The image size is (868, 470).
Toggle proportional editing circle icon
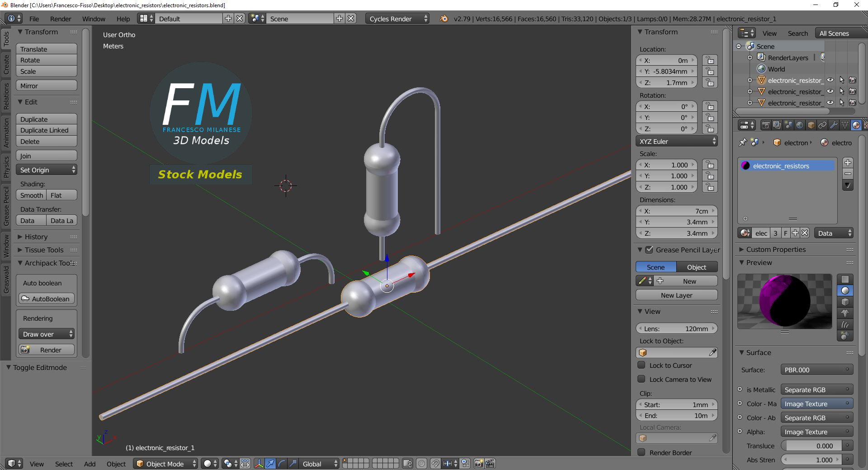421,464
